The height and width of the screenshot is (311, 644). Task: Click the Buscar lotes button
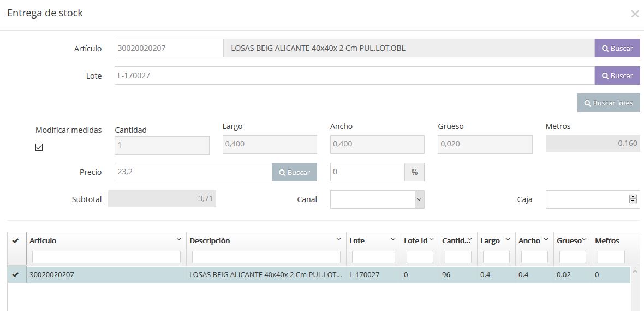point(609,103)
